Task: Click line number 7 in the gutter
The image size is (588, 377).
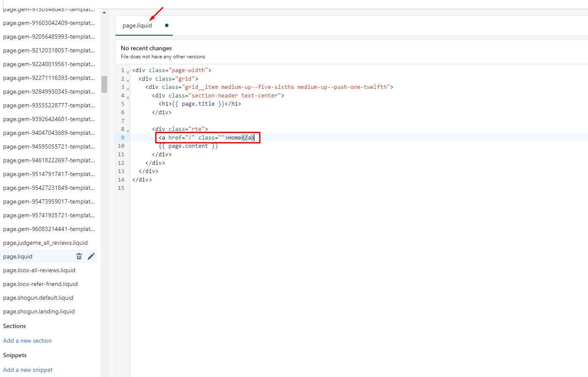Action: (x=123, y=121)
